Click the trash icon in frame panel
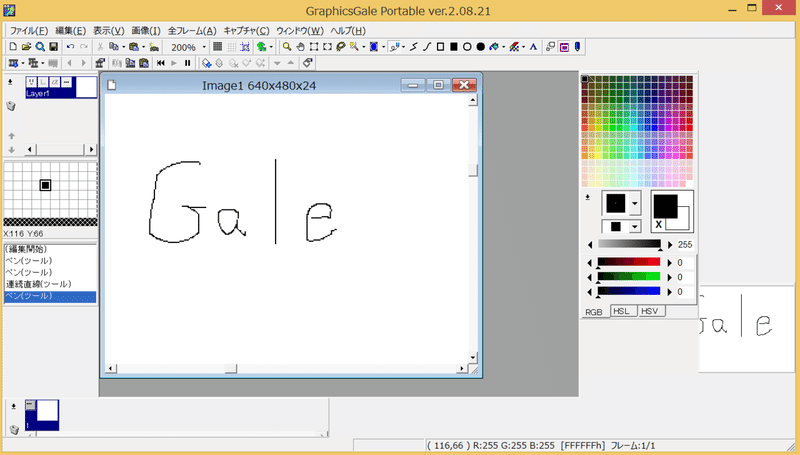The width and height of the screenshot is (800, 455). pyautogui.click(x=14, y=429)
